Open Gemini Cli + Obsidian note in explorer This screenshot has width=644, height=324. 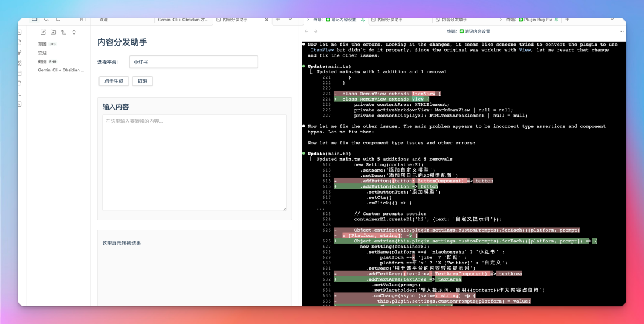pos(61,70)
